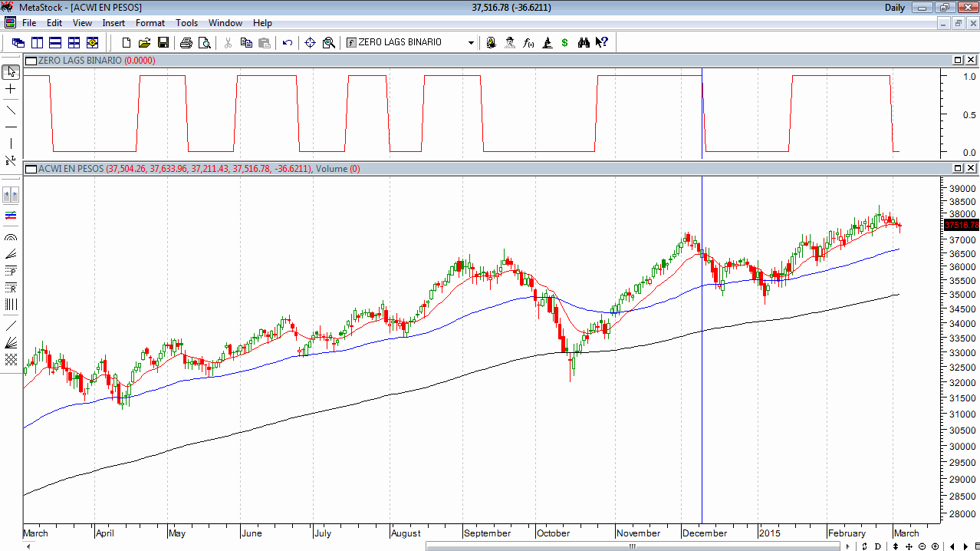Click the scrollbar left arrow at bottom
980x551 pixels.
pos(30,546)
